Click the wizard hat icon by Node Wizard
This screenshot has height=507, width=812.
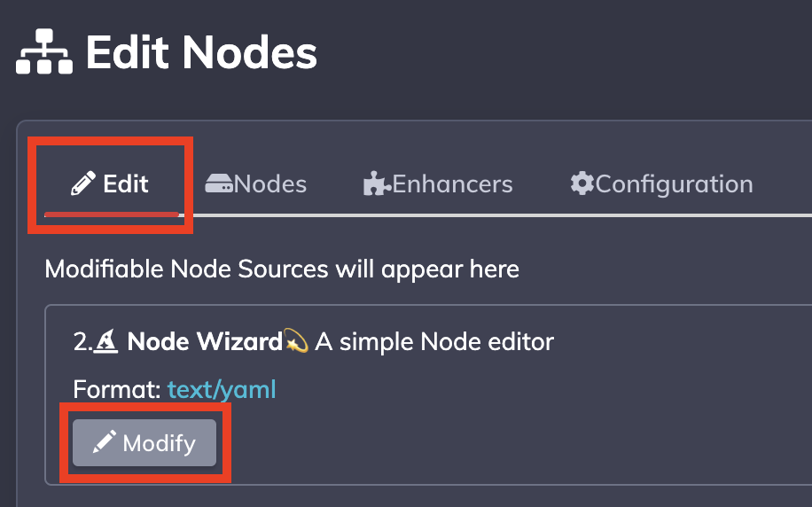point(106,341)
